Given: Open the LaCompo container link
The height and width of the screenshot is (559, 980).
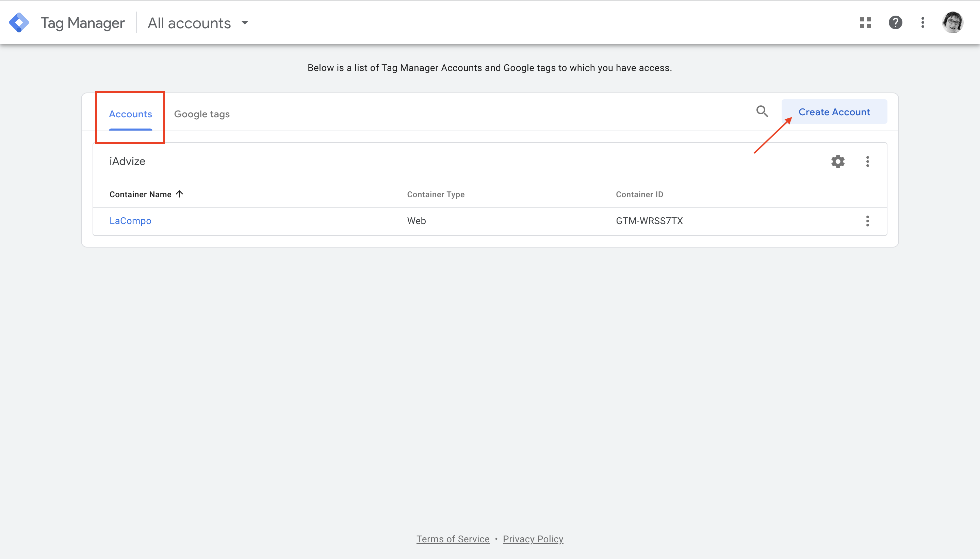Looking at the screenshot, I should click(x=130, y=221).
